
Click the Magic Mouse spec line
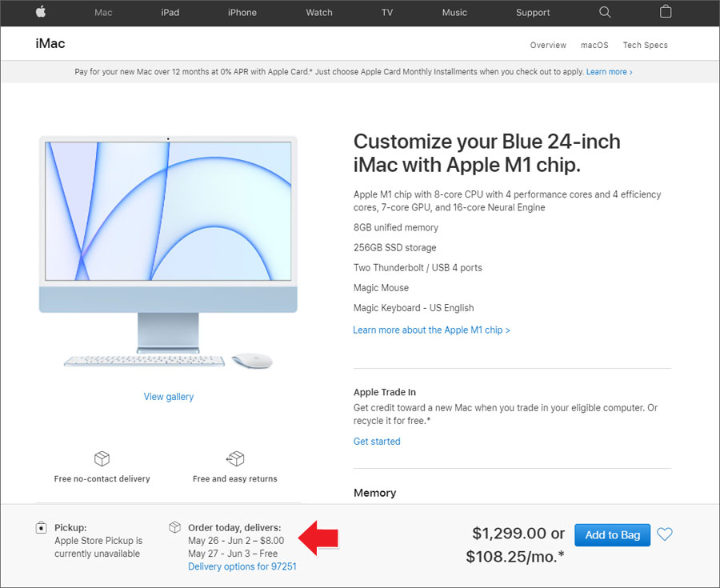pyautogui.click(x=381, y=288)
